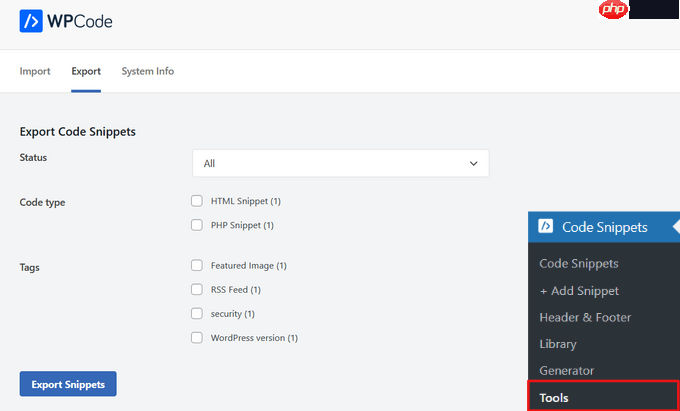Tick the Featured Image tag checkbox
This screenshot has height=411, width=680.
coord(197,266)
